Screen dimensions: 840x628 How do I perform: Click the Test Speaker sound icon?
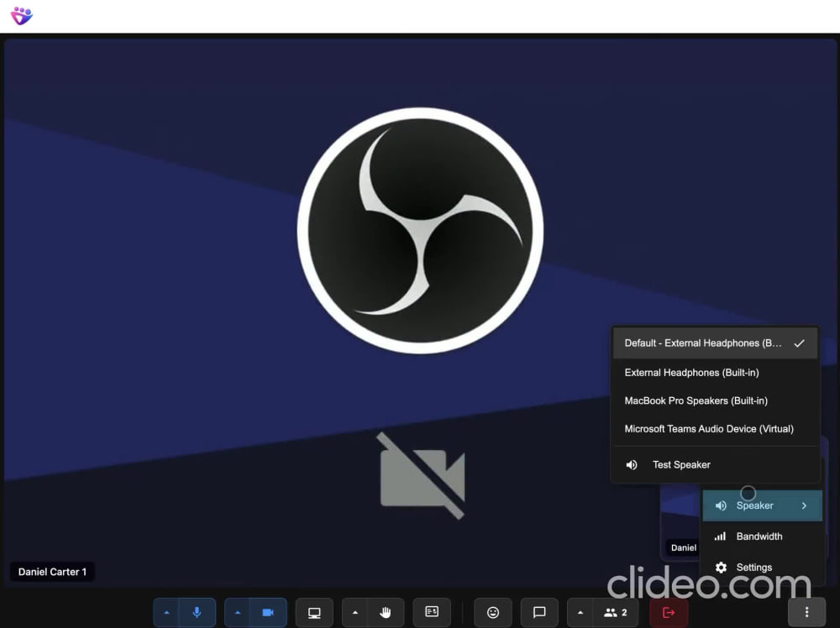pos(632,465)
